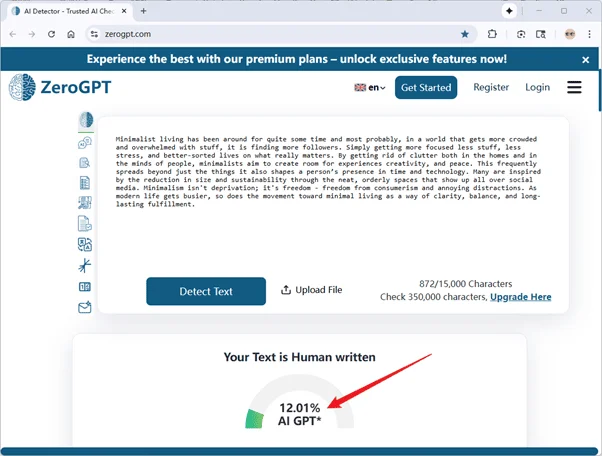Click the Get Started button
This screenshot has height=456, width=602.
pos(426,88)
